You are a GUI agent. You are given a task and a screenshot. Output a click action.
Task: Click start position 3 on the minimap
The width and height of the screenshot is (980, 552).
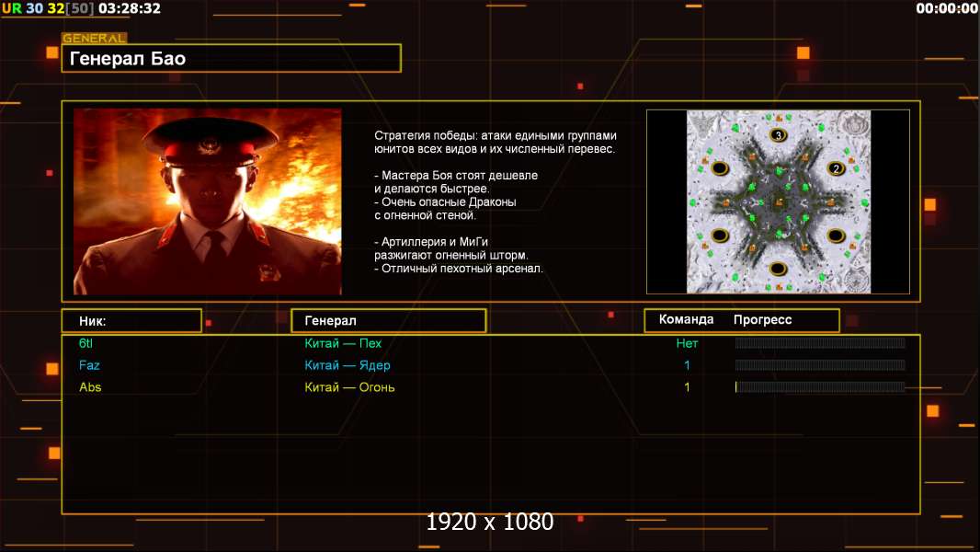pos(778,134)
